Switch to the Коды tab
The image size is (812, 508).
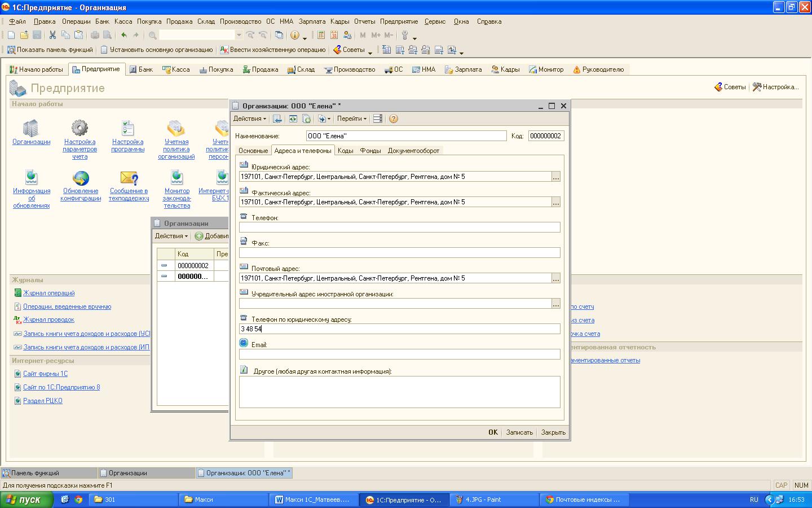click(x=346, y=151)
